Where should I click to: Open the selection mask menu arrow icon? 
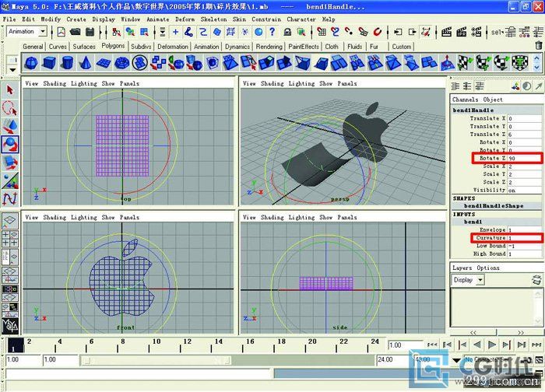point(162,32)
